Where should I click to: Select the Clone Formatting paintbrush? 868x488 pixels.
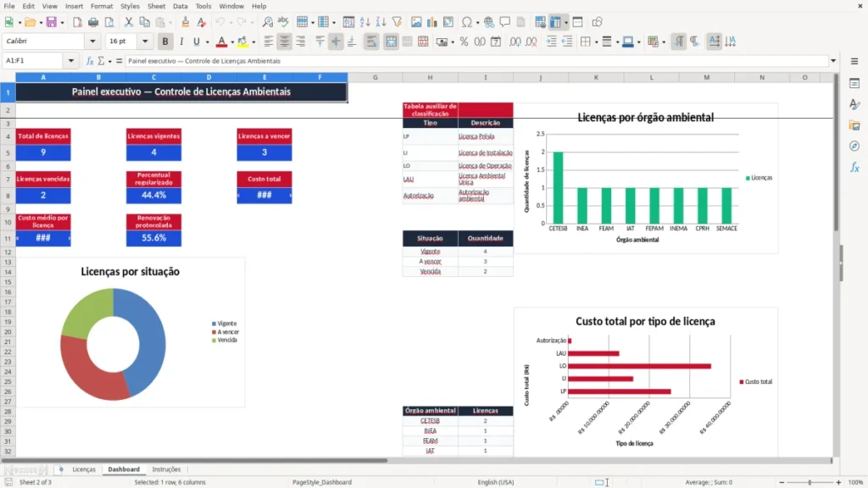pos(186,22)
